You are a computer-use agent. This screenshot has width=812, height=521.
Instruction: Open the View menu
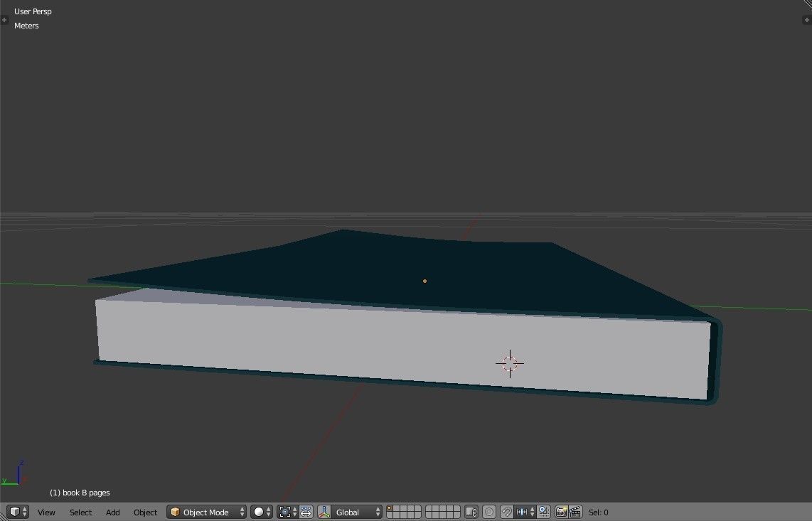click(46, 512)
